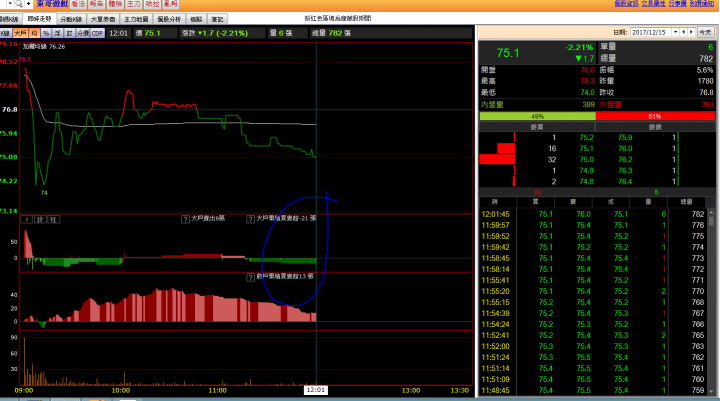
Task: Click the 主力 button in top bar
Action: 134,4
